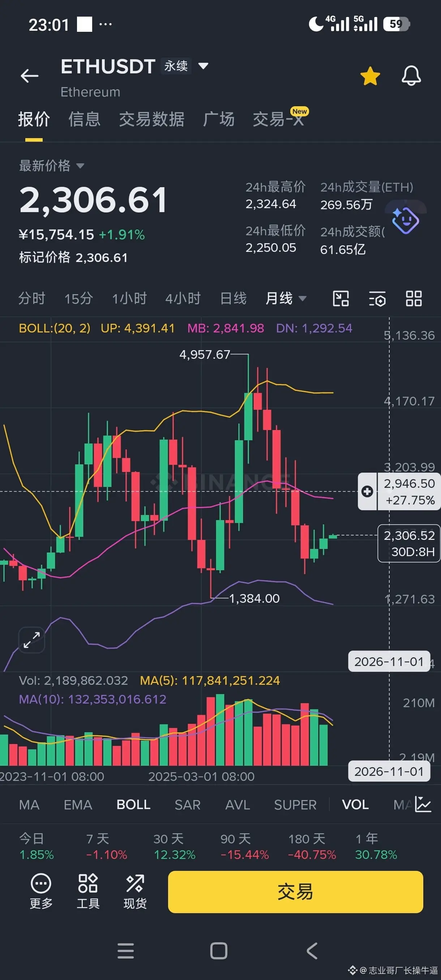This screenshot has height=980, width=441.
Task: Select the 7 天 -1.10% period
Action: coord(107,846)
